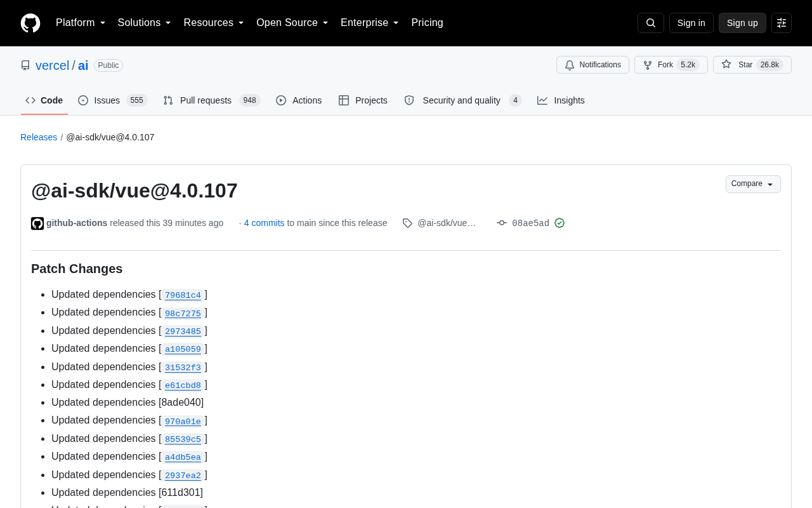The image size is (812, 508).
Task: Open the Security and quality tab
Action: (463, 100)
